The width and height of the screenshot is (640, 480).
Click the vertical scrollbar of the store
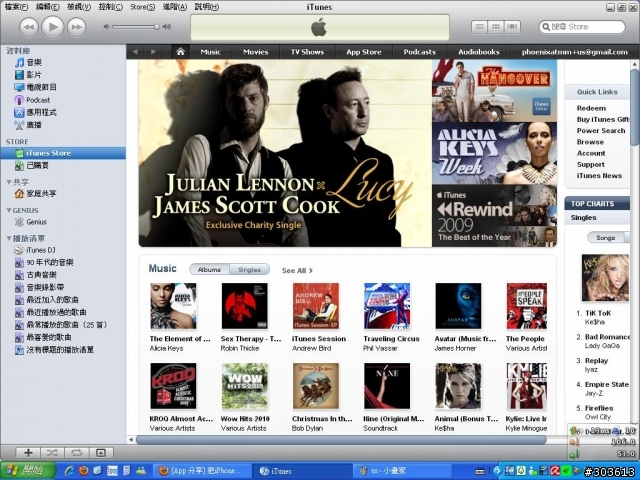tap(635, 108)
